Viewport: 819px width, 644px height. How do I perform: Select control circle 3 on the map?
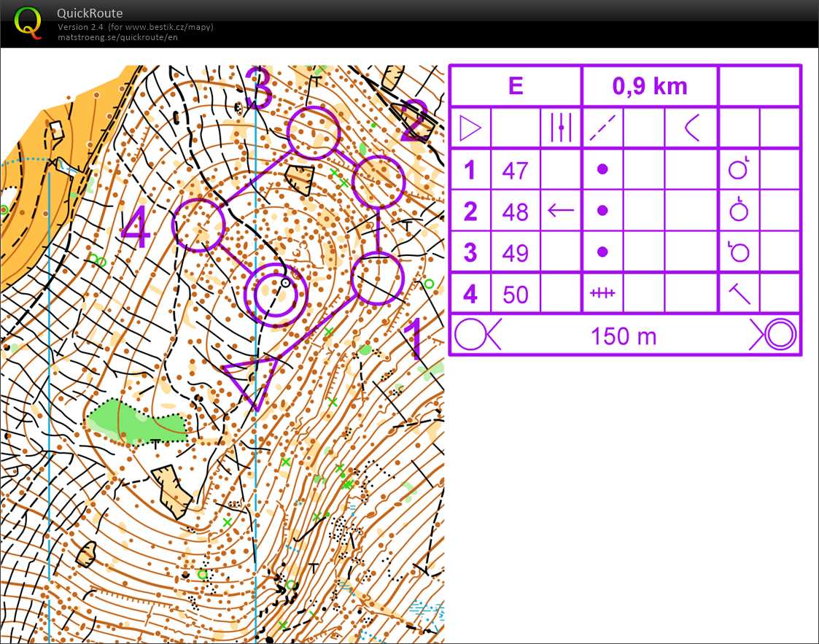click(314, 133)
